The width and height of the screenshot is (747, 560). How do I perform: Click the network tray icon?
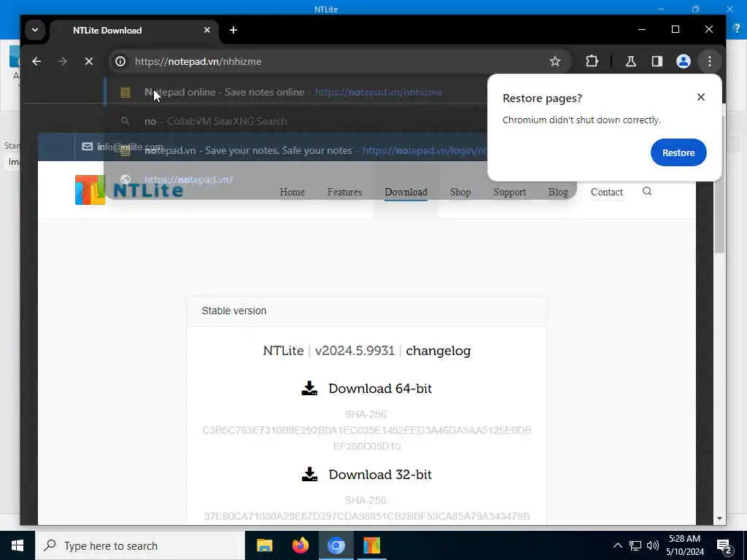(635, 545)
